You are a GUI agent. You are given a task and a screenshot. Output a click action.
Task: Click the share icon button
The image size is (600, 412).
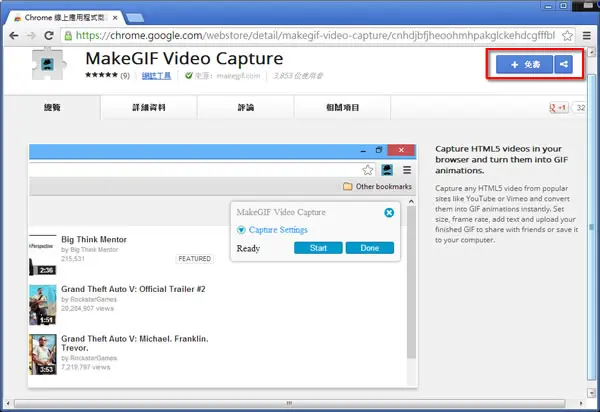[564, 64]
